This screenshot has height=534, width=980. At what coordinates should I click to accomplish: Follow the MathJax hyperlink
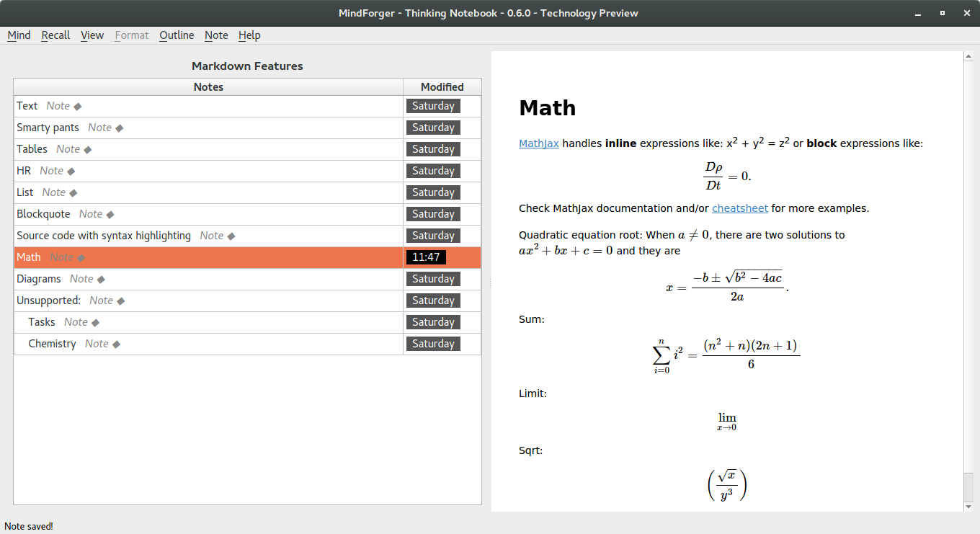(x=539, y=143)
